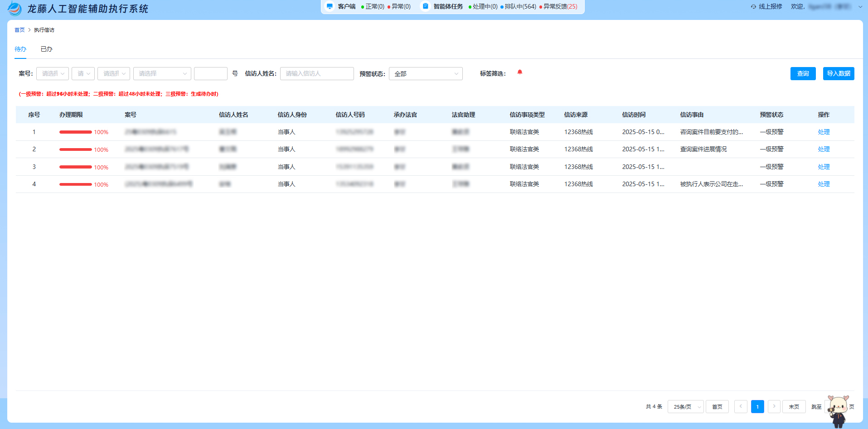Click the 首页 breadcrumb link
Viewport: 868px width, 429px height.
tap(19, 30)
